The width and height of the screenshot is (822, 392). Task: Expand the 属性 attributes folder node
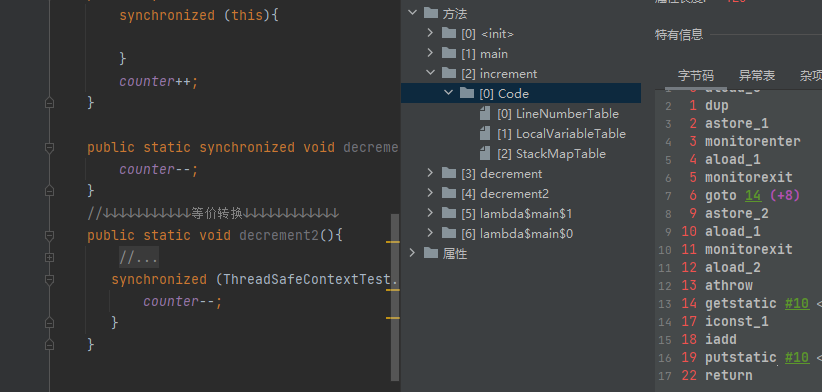point(413,253)
